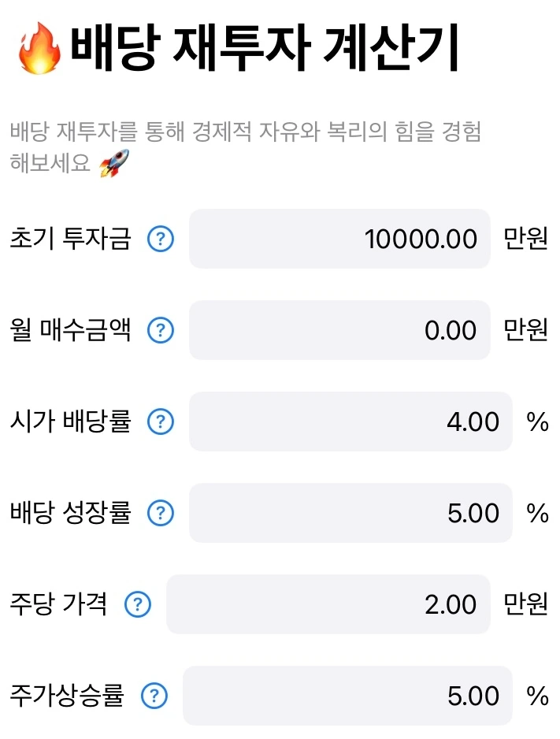Click the 초기 투자금 label text
The height and width of the screenshot is (739, 560).
click(70, 239)
